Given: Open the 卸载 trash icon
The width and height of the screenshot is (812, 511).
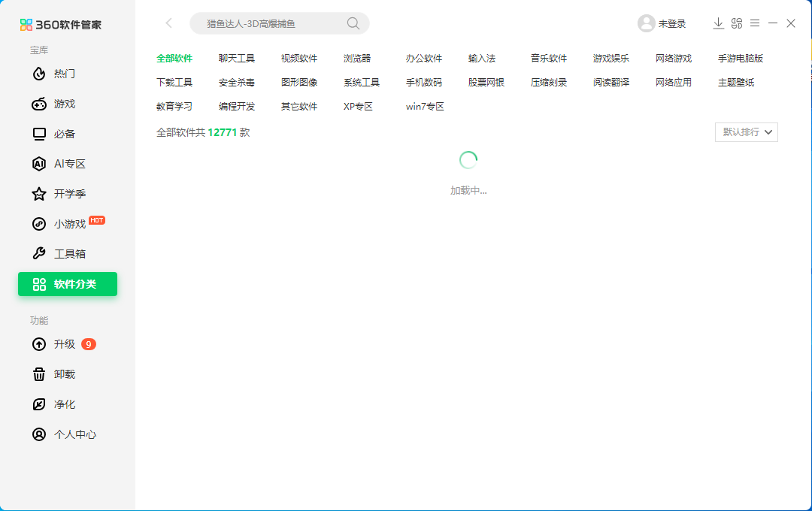Looking at the screenshot, I should point(39,374).
